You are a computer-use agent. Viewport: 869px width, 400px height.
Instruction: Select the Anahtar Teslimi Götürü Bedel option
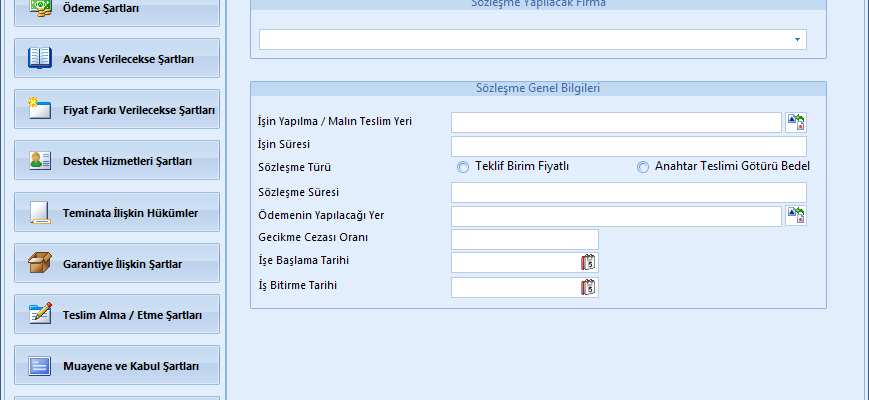[643, 167]
